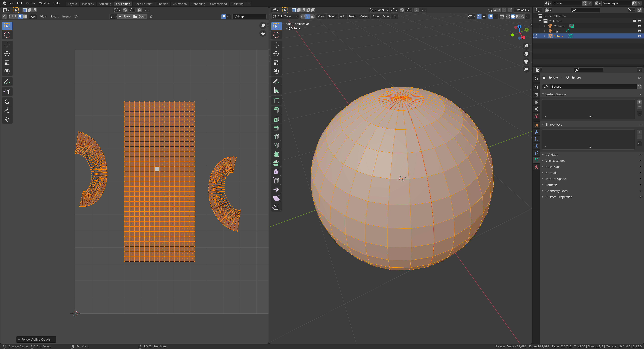Select the Grab tool in UV editor

pyautogui.click(x=7, y=102)
